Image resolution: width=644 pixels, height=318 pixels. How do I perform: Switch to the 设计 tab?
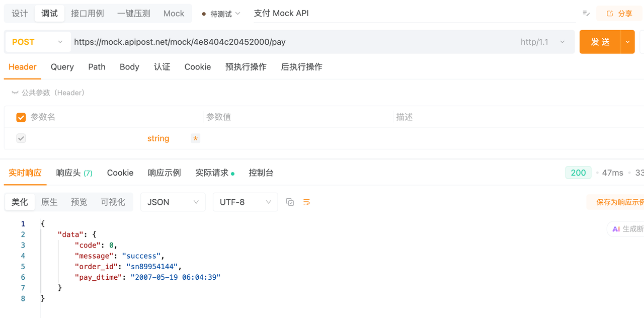(20, 14)
